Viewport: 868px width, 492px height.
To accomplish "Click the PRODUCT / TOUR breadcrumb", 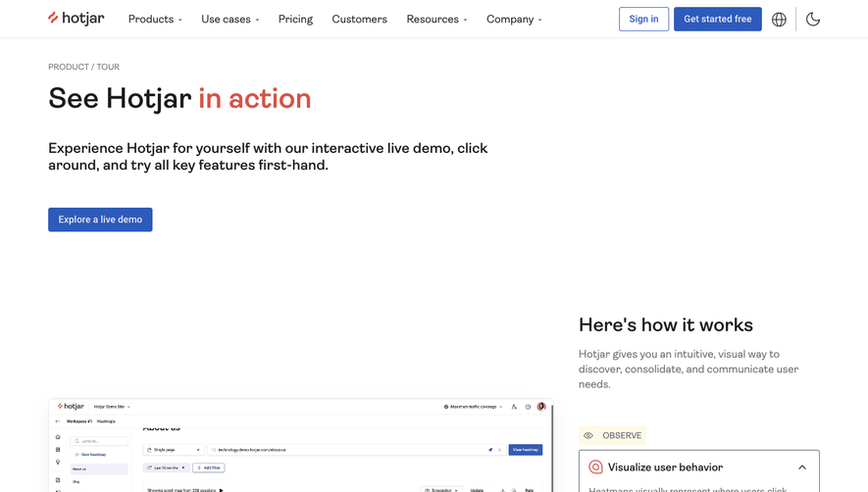I will point(83,67).
